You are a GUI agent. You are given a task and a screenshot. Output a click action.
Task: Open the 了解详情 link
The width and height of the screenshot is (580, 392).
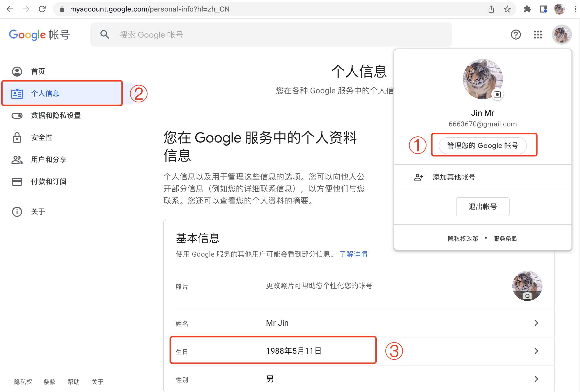[x=353, y=254]
